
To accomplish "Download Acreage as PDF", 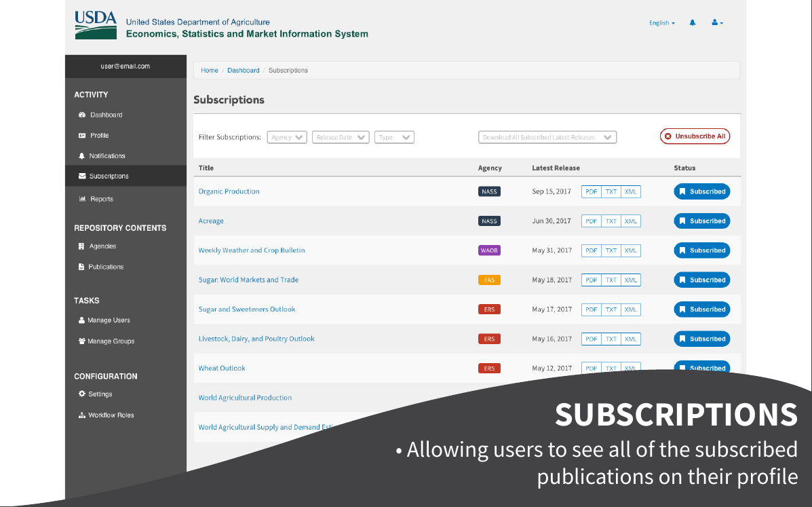I will (592, 221).
